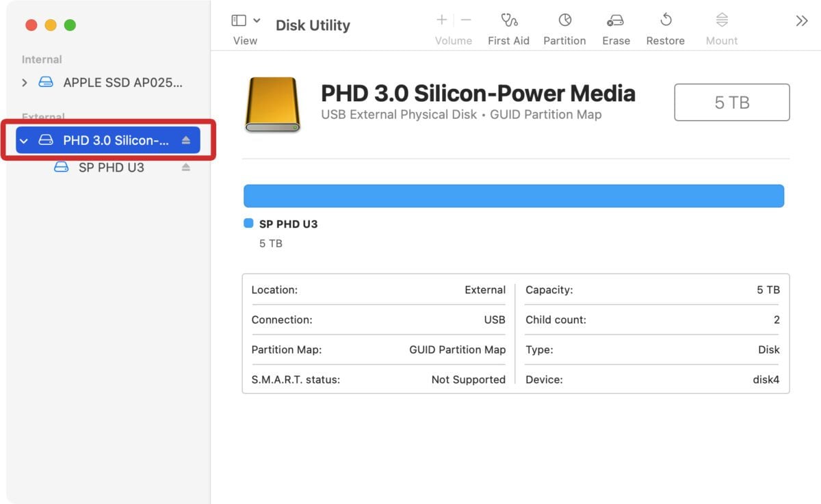Show hidden toolbar items via the chevron
This screenshot has height=504, width=821.
click(801, 20)
